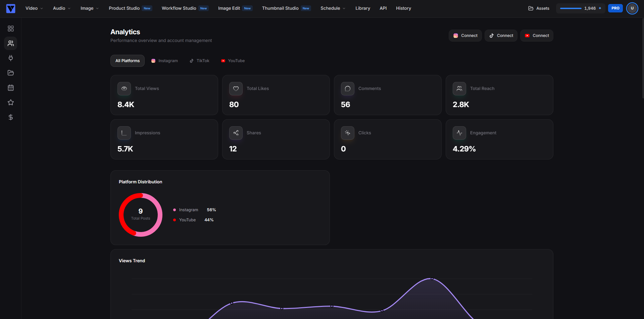Screen dimensions: 644x319
Task: Go to History in top navigation
Action: click(403, 8)
